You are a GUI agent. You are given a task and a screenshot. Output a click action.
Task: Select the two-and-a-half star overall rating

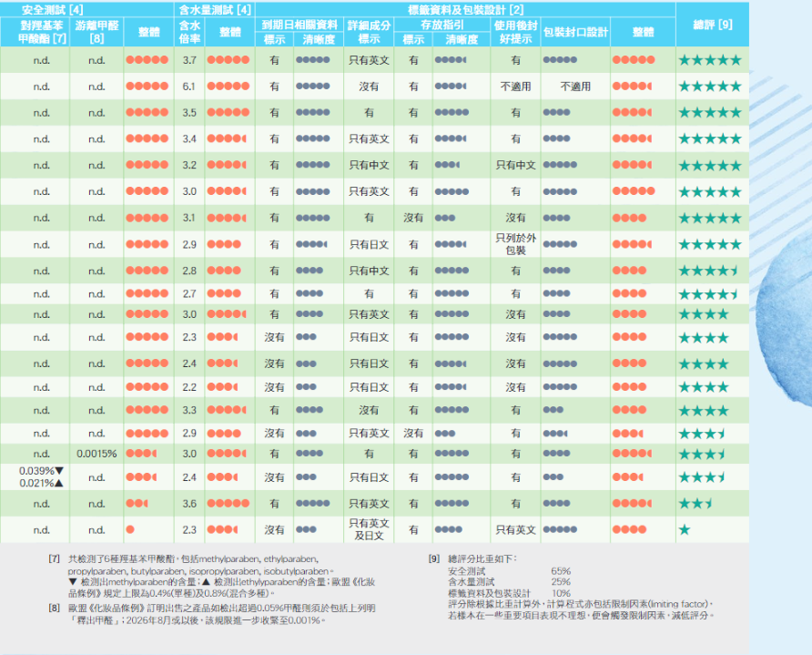694,504
